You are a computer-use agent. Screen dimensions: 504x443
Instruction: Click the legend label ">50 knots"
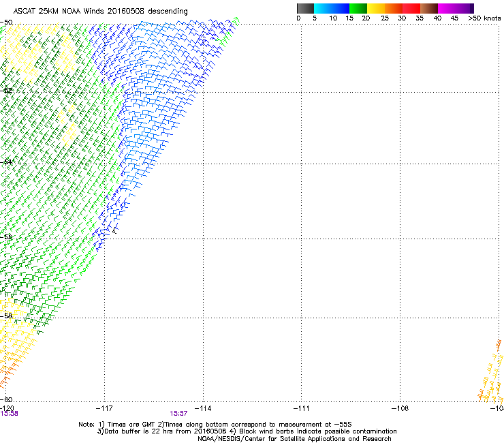coord(484,18)
